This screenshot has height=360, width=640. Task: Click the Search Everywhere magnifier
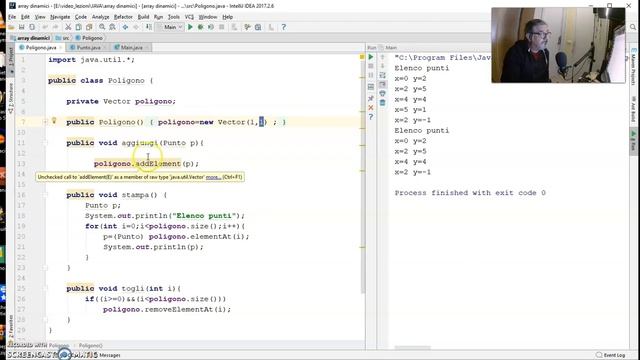coord(633,27)
